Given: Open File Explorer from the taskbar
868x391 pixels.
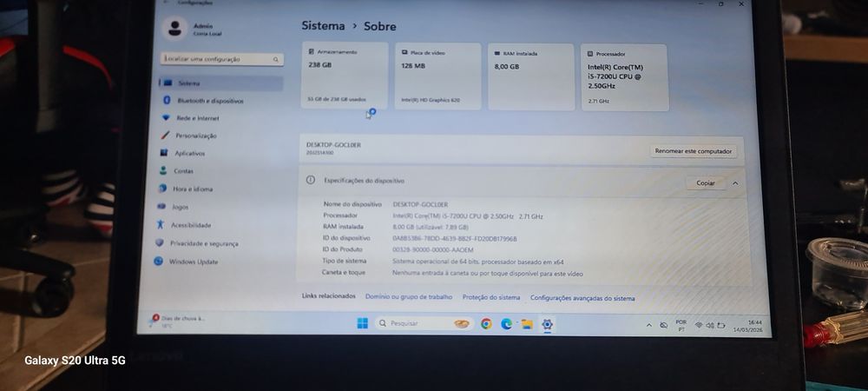Looking at the screenshot, I should [x=527, y=325].
